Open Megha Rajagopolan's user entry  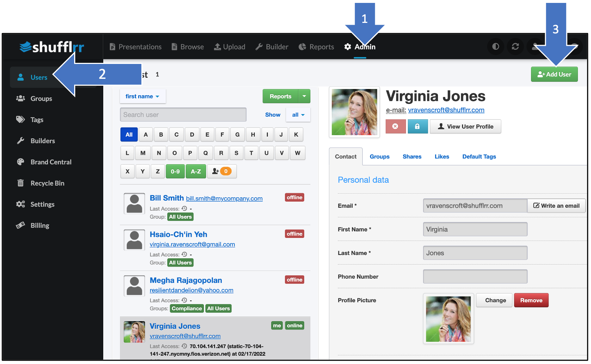[x=186, y=280]
